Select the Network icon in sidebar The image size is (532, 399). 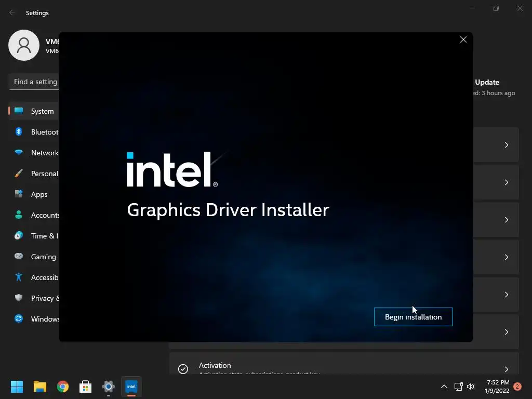(19, 152)
